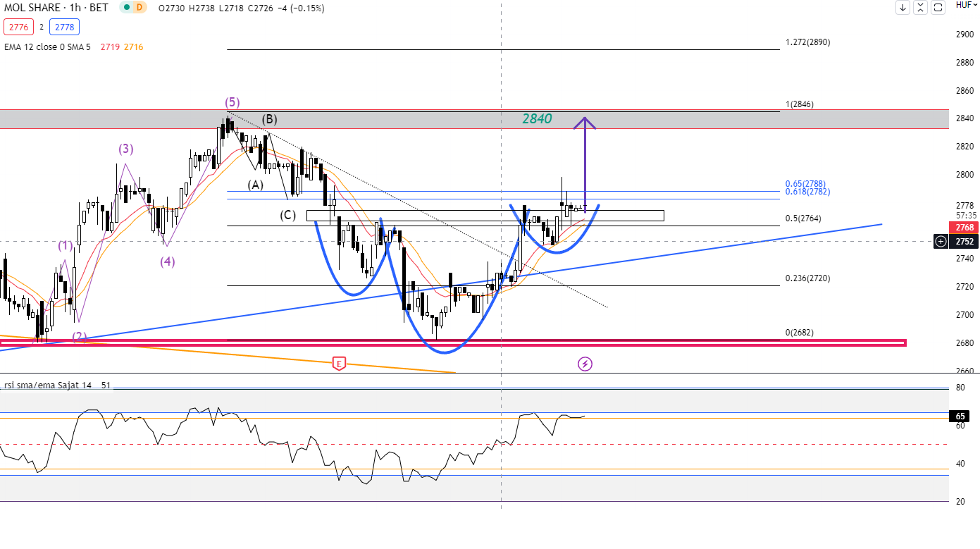The height and width of the screenshot is (549, 980).
Task: Click the 2900 price scale label
Action: point(965,35)
